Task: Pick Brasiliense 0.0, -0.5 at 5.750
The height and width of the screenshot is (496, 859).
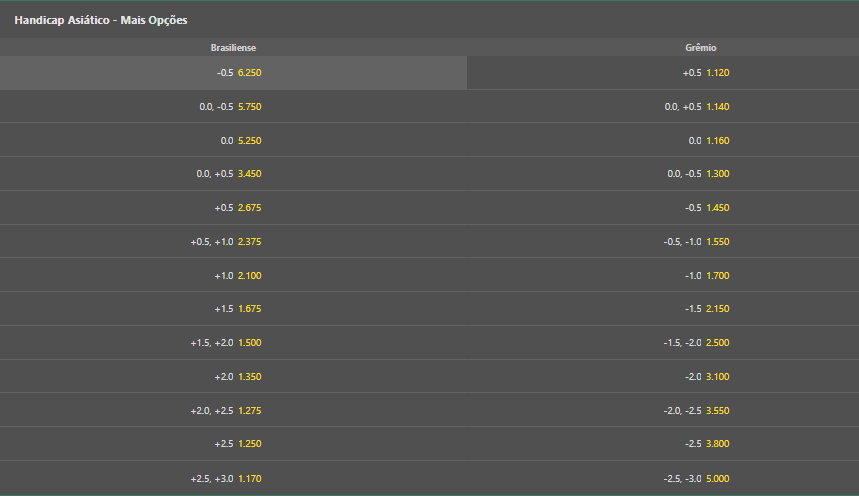Action: click(x=233, y=106)
